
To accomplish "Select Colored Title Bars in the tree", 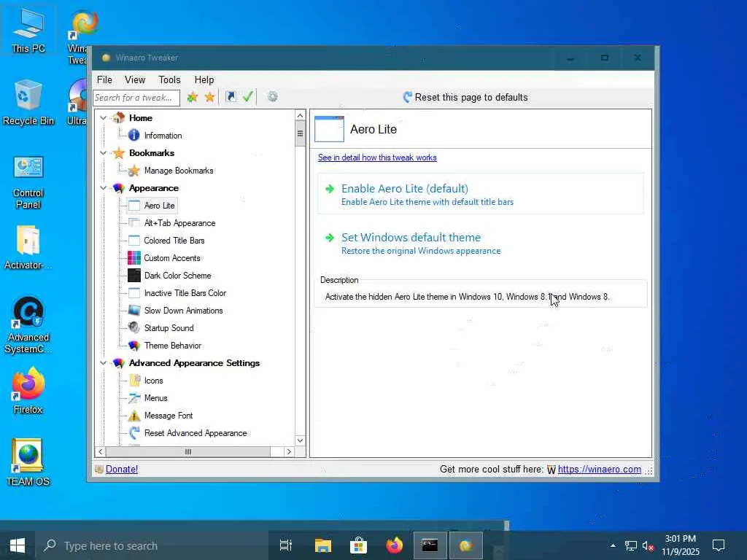I will (x=174, y=241).
